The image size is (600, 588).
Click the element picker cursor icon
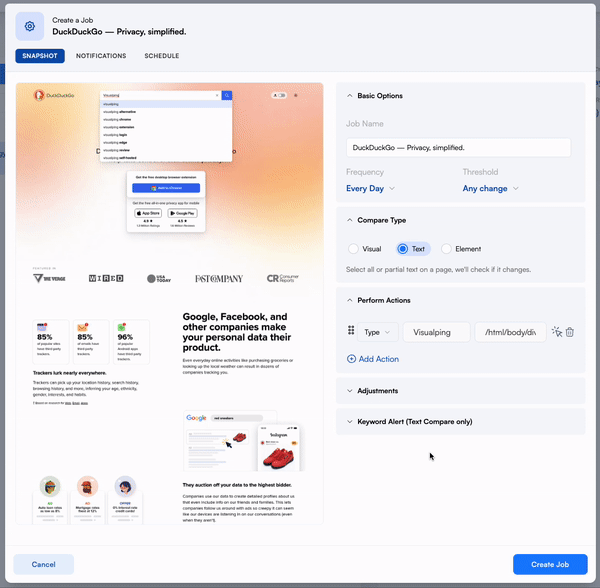tap(557, 332)
